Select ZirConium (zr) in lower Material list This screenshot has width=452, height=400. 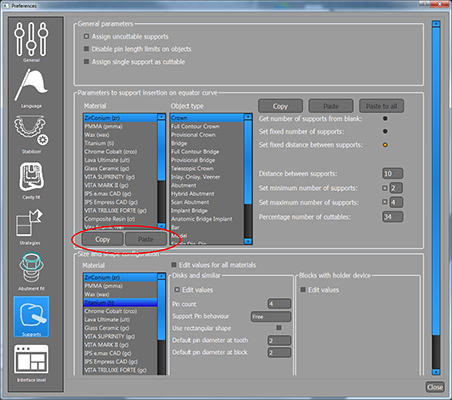(120, 277)
